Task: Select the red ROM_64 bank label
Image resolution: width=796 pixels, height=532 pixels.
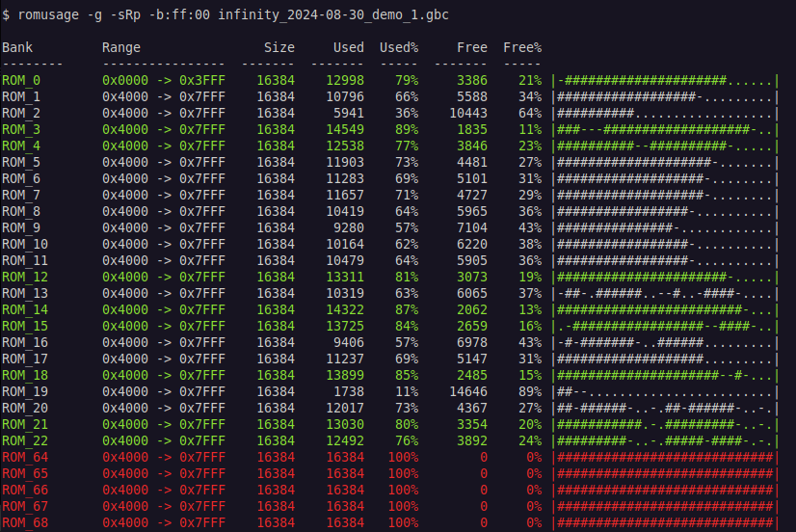Action: (25, 458)
